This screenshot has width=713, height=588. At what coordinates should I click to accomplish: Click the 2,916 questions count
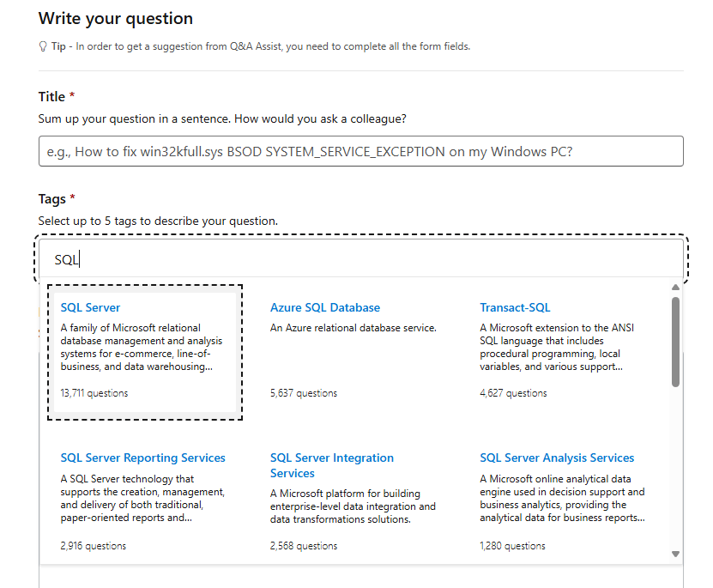(x=93, y=546)
